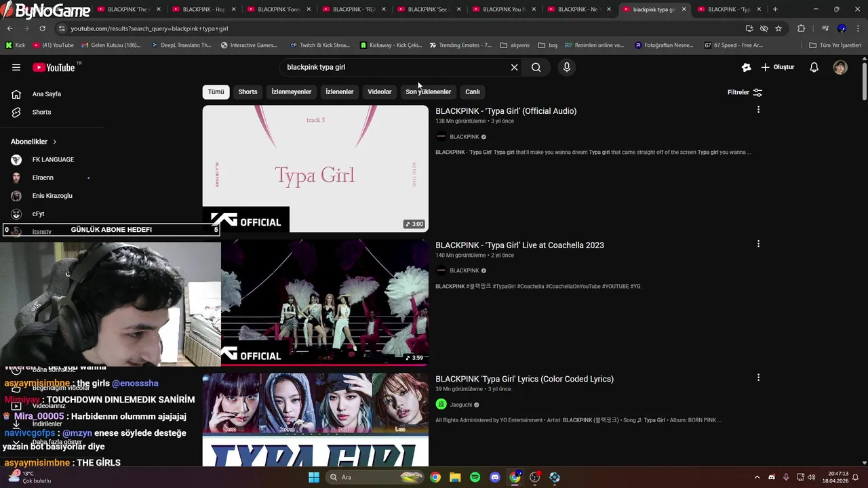Open OBS Studio from taskbar
The image size is (868, 488).
[x=535, y=477]
